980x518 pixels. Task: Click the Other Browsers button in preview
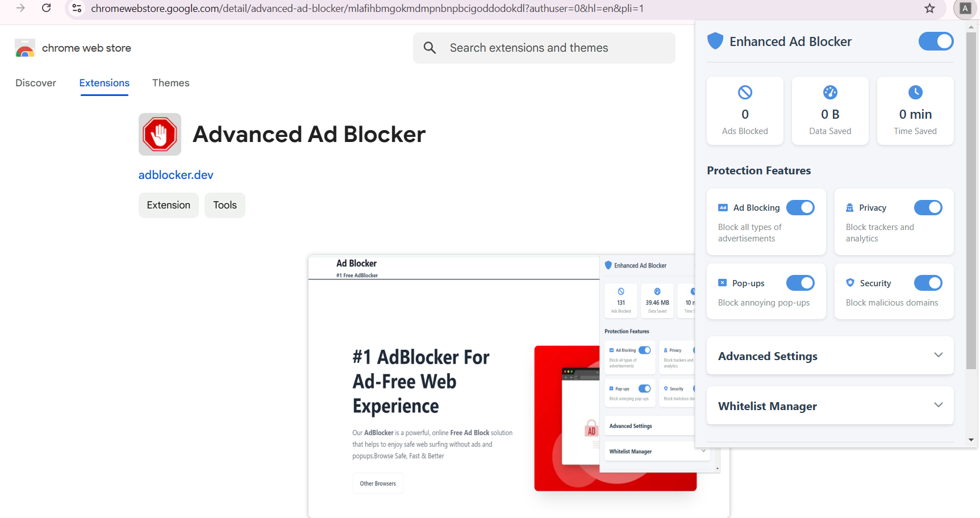tap(378, 483)
